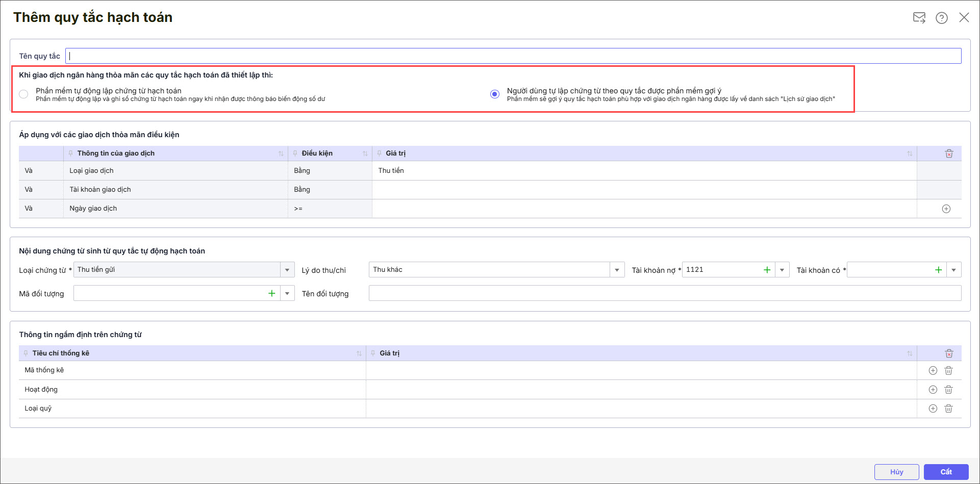Open the Lý do thu/chi dropdown arrow
This screenshot has width=980, height=484.
click(x=617, y=270)
